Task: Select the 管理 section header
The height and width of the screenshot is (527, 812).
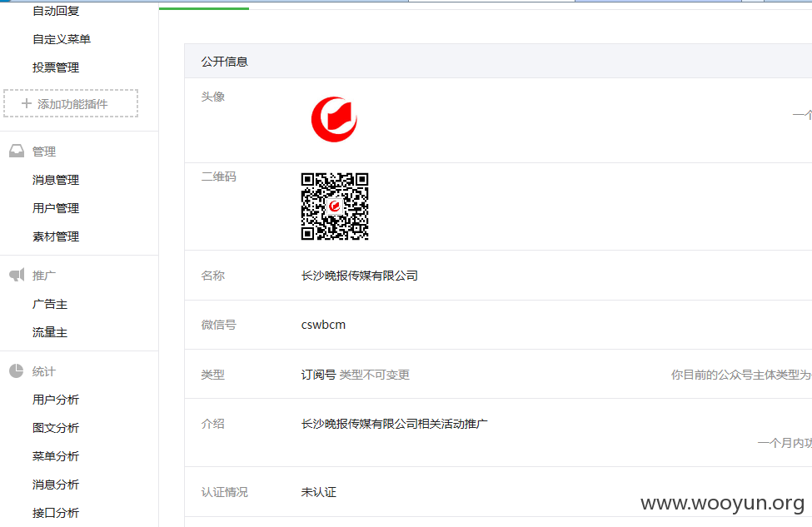Action: pyautogui.click(x=44, y=152)
